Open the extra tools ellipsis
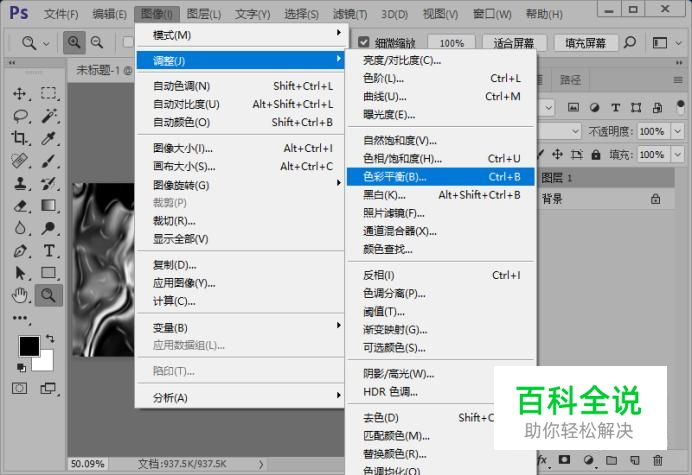This screenshot has width=692, height=475. [20, 318]
